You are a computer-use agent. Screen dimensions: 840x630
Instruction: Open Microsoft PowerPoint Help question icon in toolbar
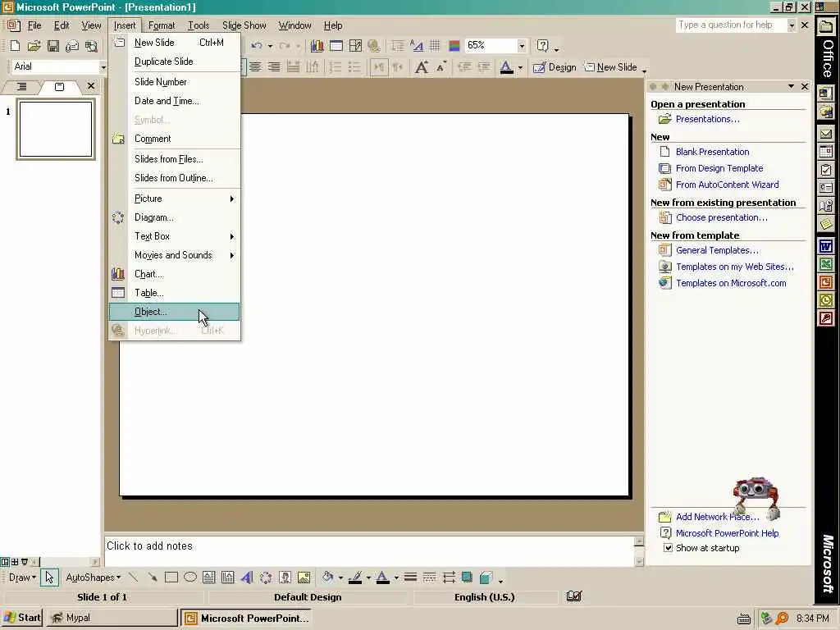[x=543, y=46]
